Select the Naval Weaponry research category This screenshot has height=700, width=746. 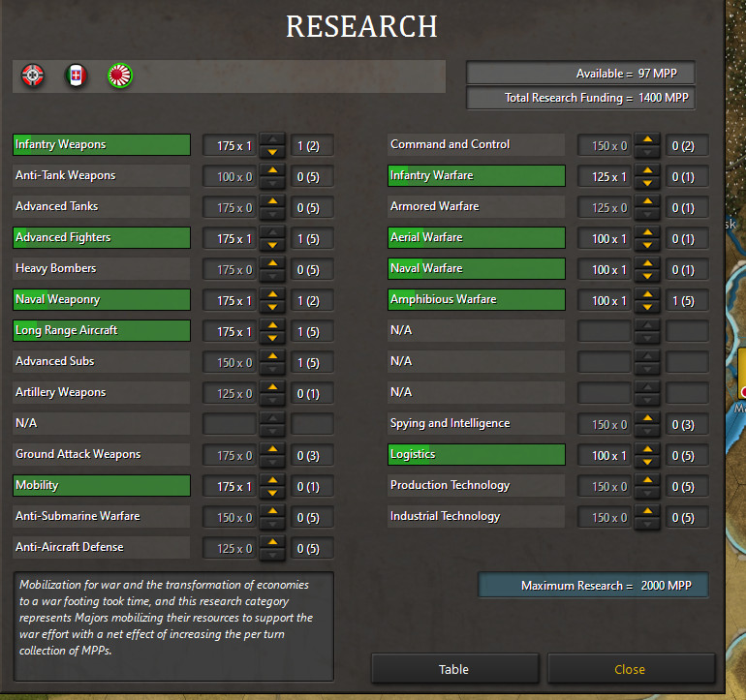pos(102,299)
